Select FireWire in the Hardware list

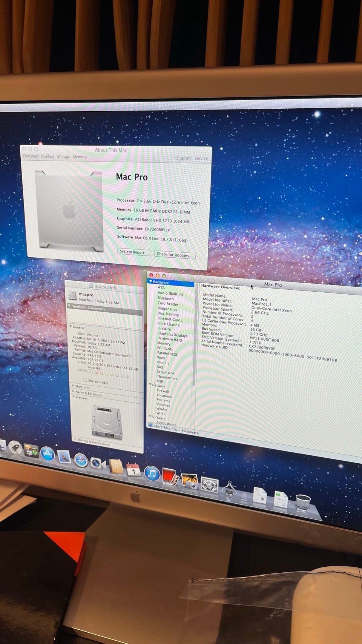164,329
